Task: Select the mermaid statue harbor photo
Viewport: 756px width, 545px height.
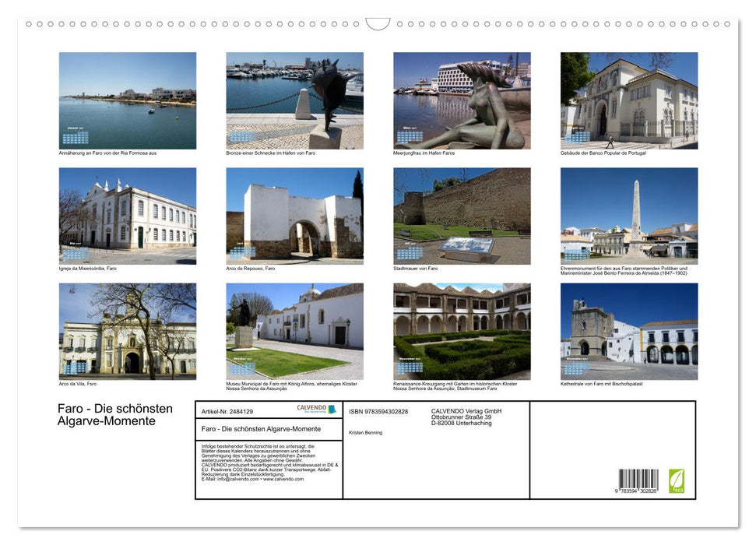Action: (462, 100)
